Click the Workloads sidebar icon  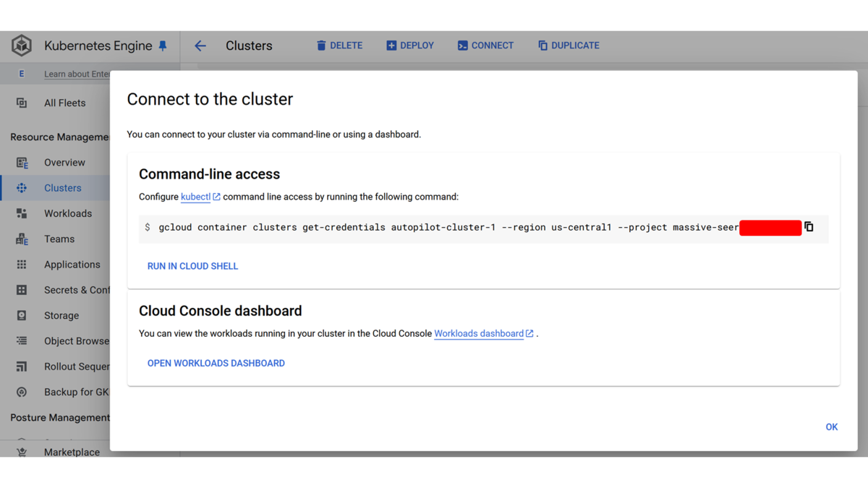coord(22,213)
